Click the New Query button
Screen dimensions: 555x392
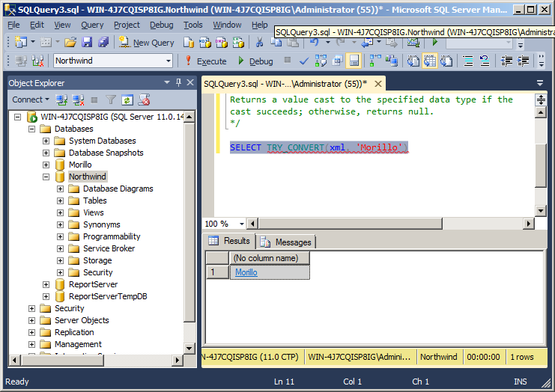(x=147, y=43)
